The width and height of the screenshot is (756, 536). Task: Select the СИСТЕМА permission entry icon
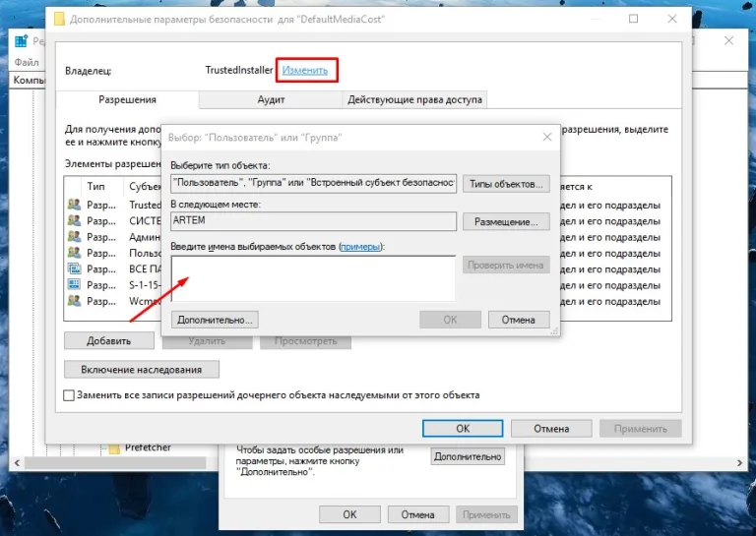pyautogui.click(x=74, y=220)
